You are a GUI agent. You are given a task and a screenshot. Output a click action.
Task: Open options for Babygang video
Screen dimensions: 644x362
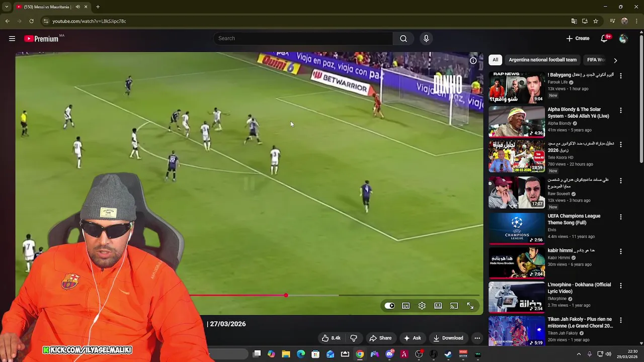[x=620, y=76]
